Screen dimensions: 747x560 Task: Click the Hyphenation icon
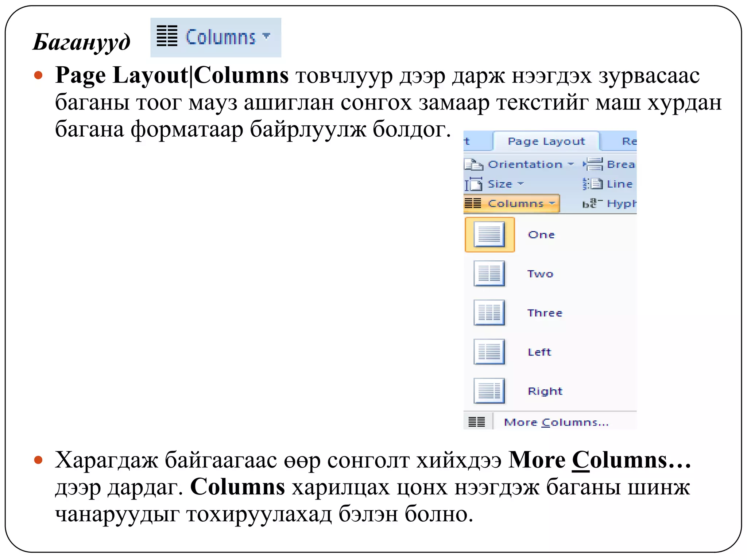[592, 203]
